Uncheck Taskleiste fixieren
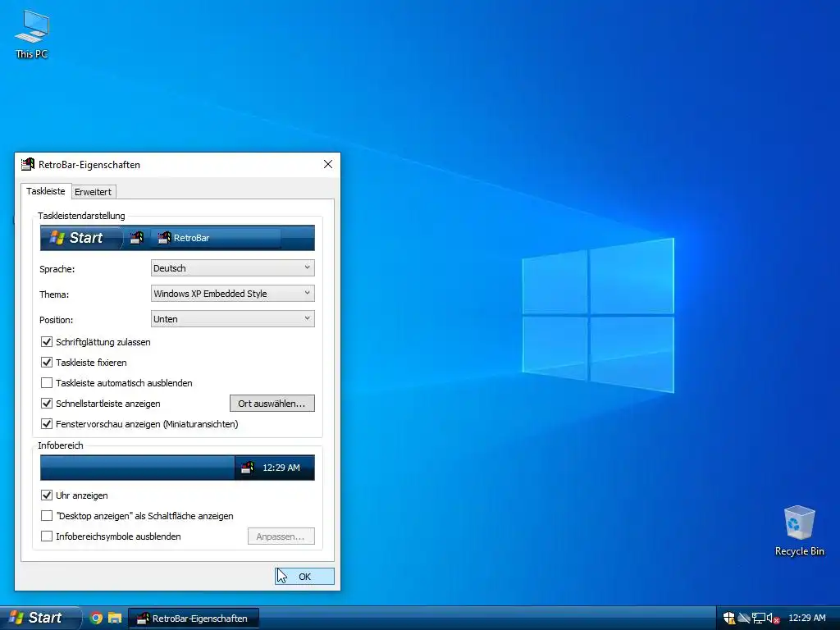Screen dimensions: 840x630 [x=47, y=362]
